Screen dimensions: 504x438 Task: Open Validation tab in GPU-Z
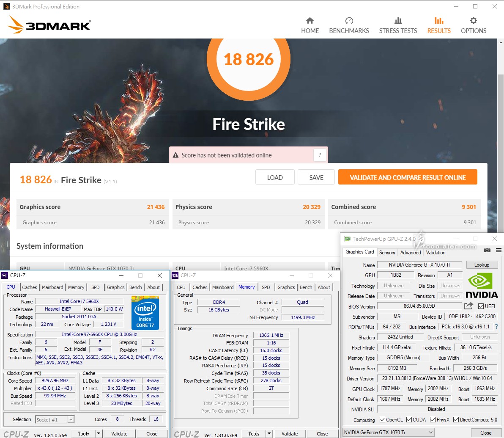pos(436,252)
